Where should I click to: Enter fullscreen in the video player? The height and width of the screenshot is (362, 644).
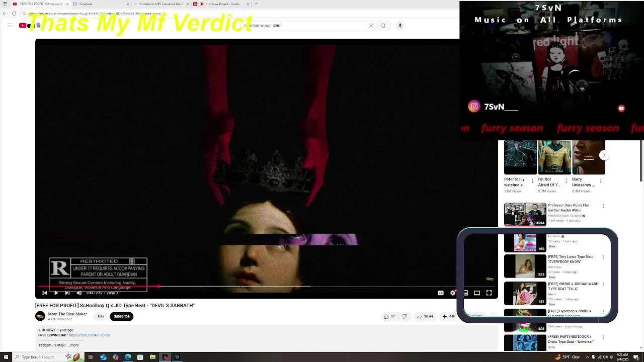tap(489, 293)
